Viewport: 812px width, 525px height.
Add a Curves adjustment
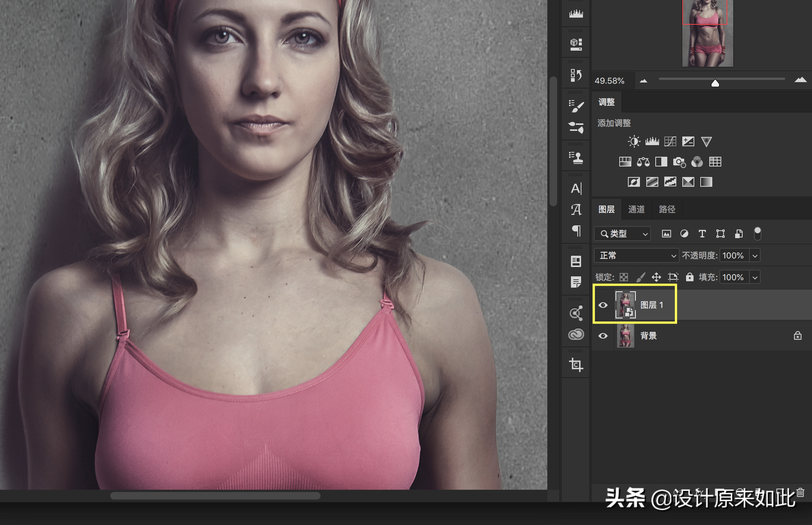670,141
